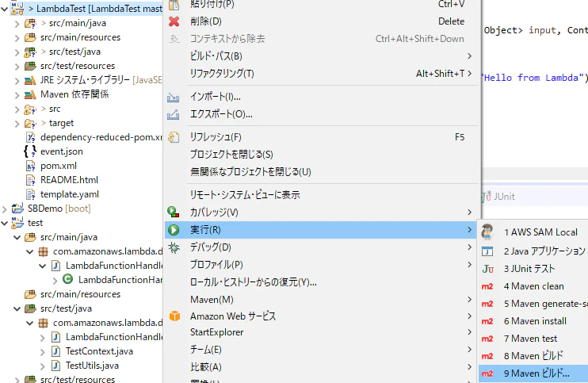Choose 無関係なプロジェクトを閉じる(U)

[323, 172]
